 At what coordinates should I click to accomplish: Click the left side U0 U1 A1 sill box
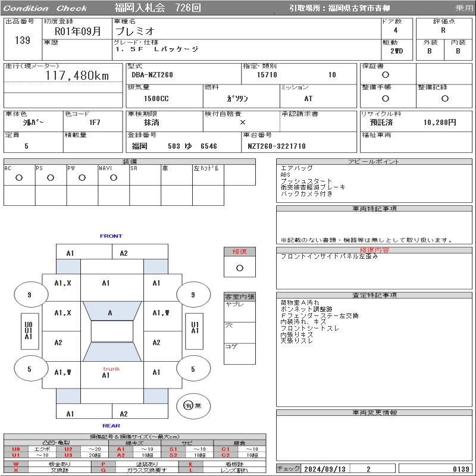pos(28,331)
